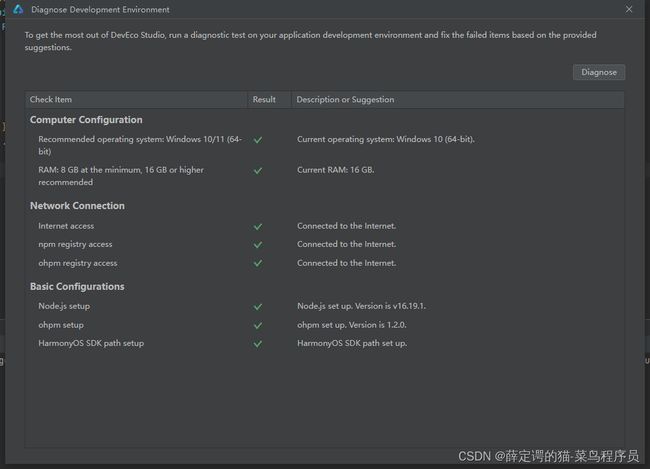650x469 pixels.
Task: Click the Node.js setup checkmark icon
Action: 258,307
